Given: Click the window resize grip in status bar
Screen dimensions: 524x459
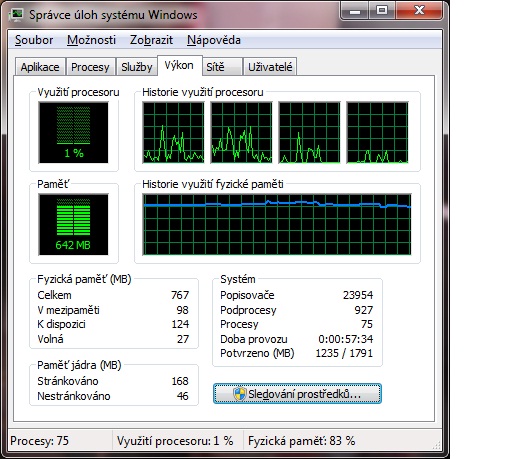Looking at the screenshot, I should click(x=437, y=445).
